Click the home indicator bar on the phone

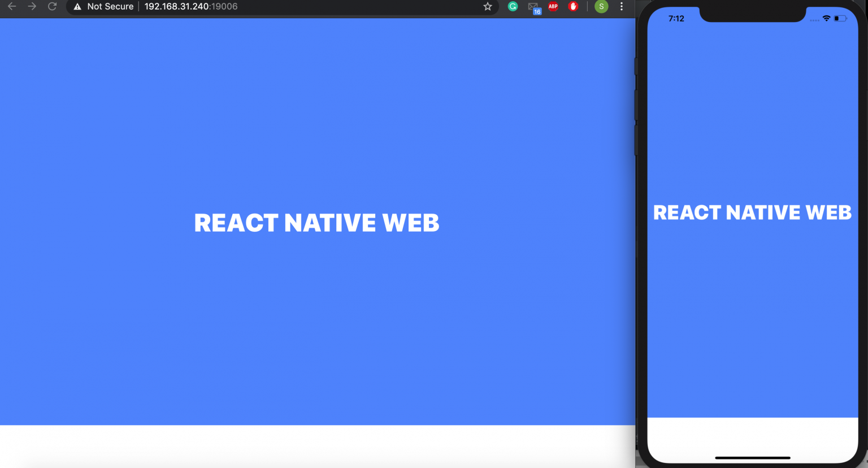pyautogui.click(x=752, y=458)
